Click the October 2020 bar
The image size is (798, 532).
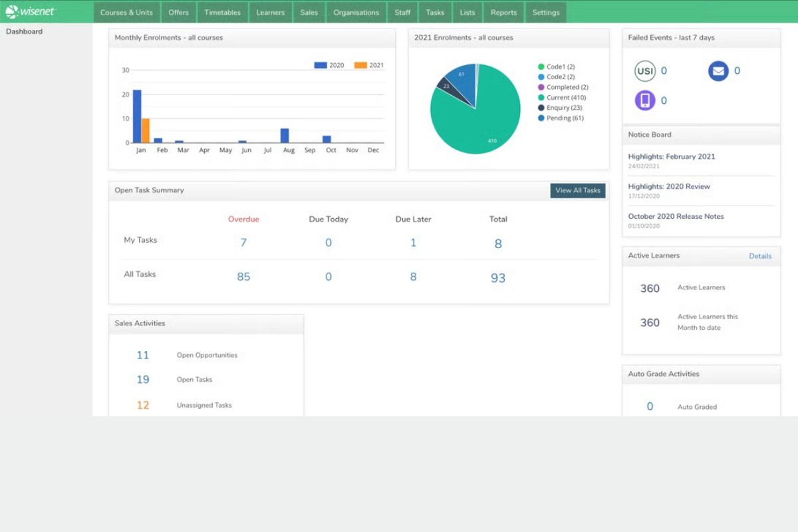(x=327, y=140)
